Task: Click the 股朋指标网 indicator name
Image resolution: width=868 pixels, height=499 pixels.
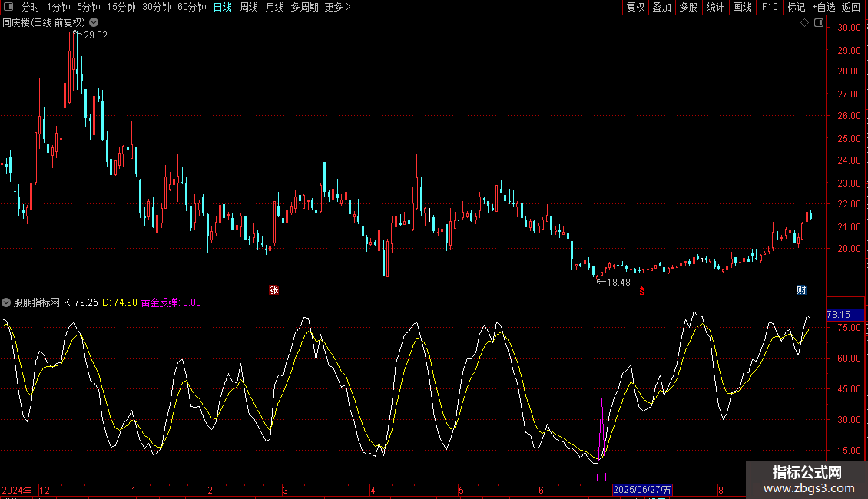Action: [x=37, y=302]
